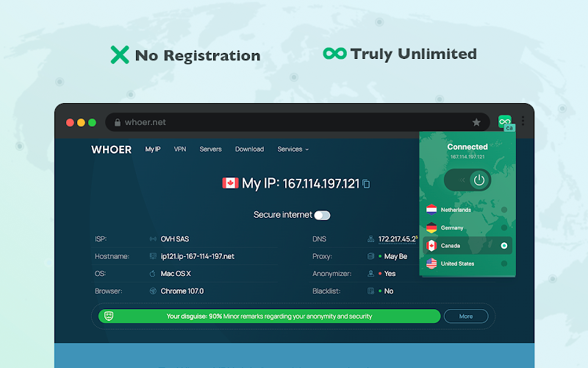
Task: Select the Canada server radio button
Action: (x=504, y=246)
